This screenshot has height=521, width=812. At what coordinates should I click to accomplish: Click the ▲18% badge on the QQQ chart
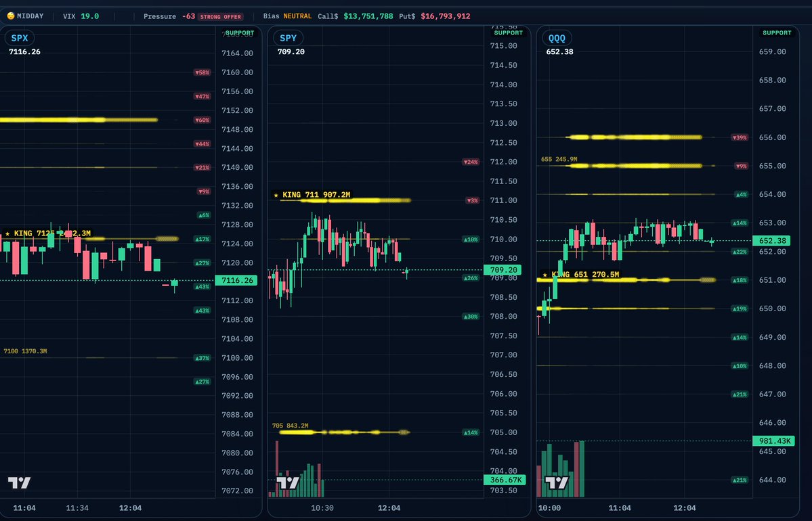tap(740, 280)
